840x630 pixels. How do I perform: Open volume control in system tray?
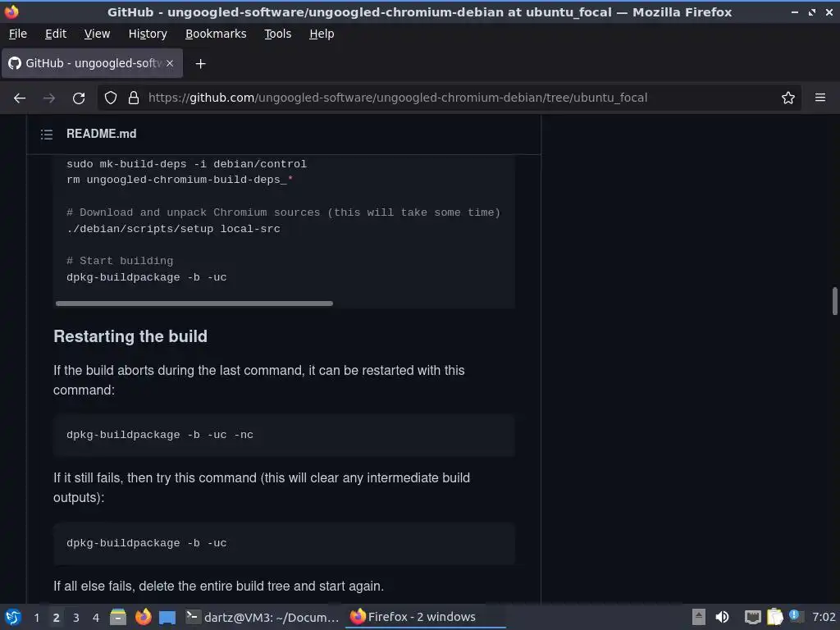(x=722, y=617)
